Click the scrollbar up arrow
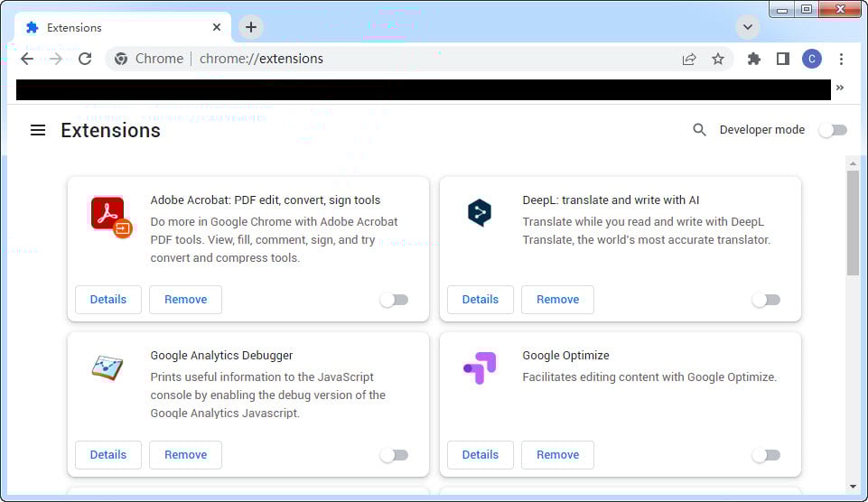 853,163
